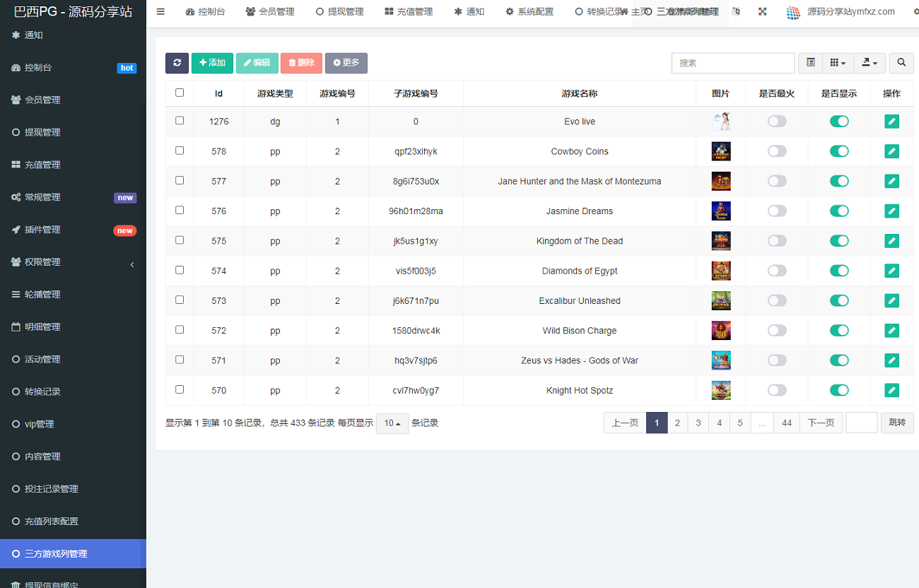This screenshot has height=588, width=919.
Task: Click the fullscreen expand icon in header
Action: [x=762, y=12]
